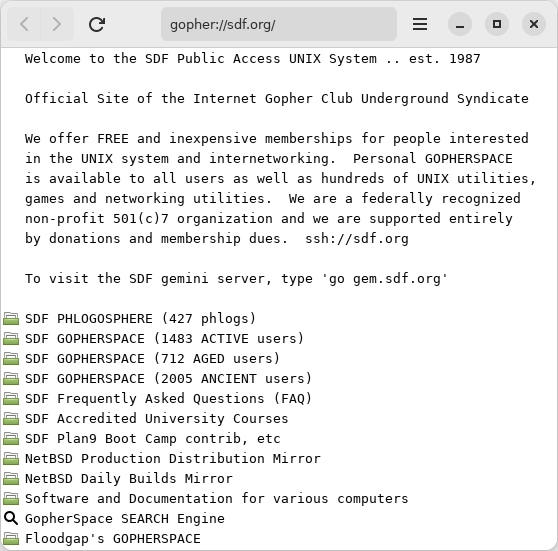The image size is (558, 551).
Task: Open Software and Documentation for various computers
Action: coord(216,499)
